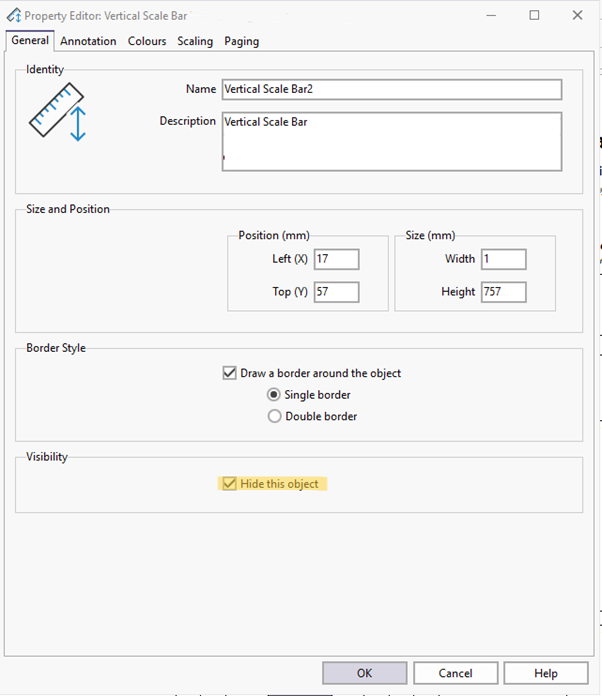Maximize the Property Editor window
The image size is (602, 696).
click(535, 16)
